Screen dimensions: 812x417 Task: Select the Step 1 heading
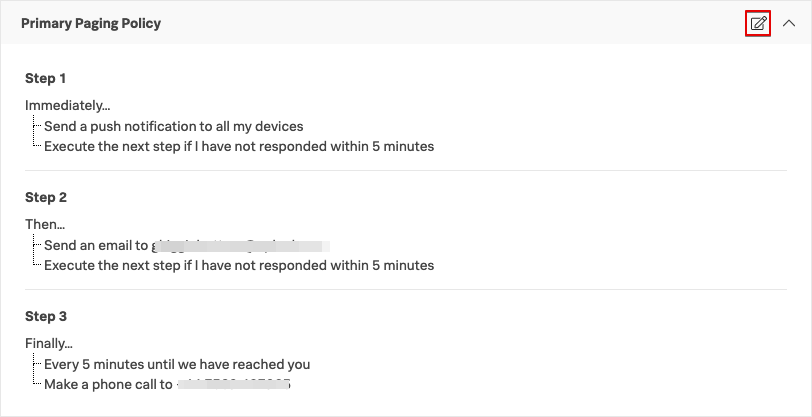(46, 78)
